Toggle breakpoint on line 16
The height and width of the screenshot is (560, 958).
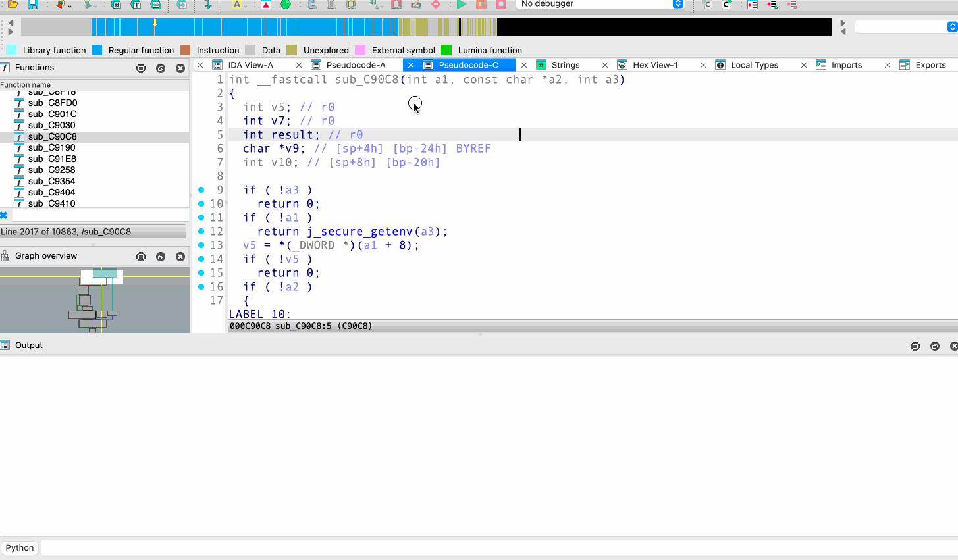click(201, 286)
